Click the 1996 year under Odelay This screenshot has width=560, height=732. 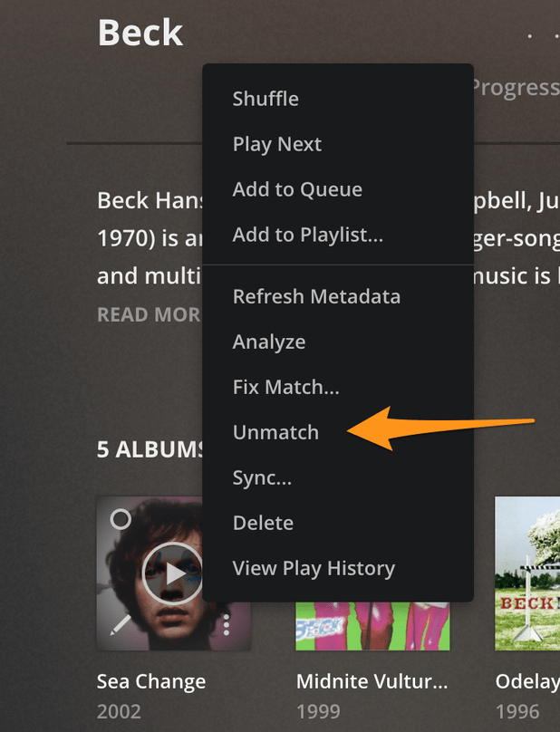pos(517,711)
